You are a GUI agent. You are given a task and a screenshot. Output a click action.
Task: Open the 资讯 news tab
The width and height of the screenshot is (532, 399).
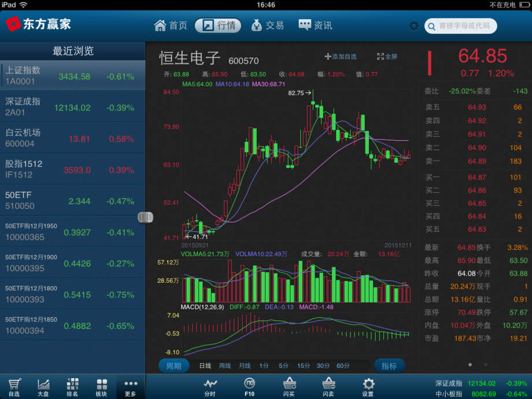315,25
